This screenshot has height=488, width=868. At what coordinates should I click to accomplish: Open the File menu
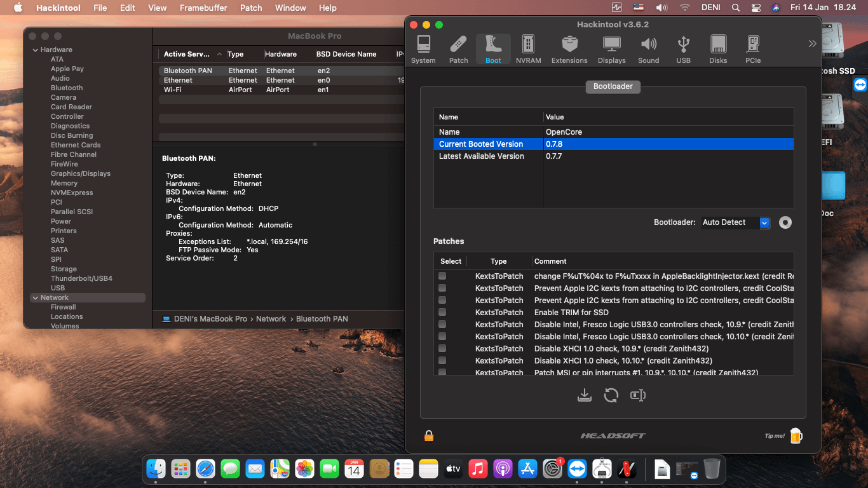[x=100, y=8]
